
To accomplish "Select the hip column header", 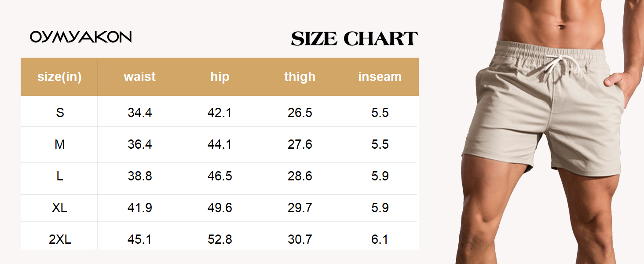I will [220, 77].
